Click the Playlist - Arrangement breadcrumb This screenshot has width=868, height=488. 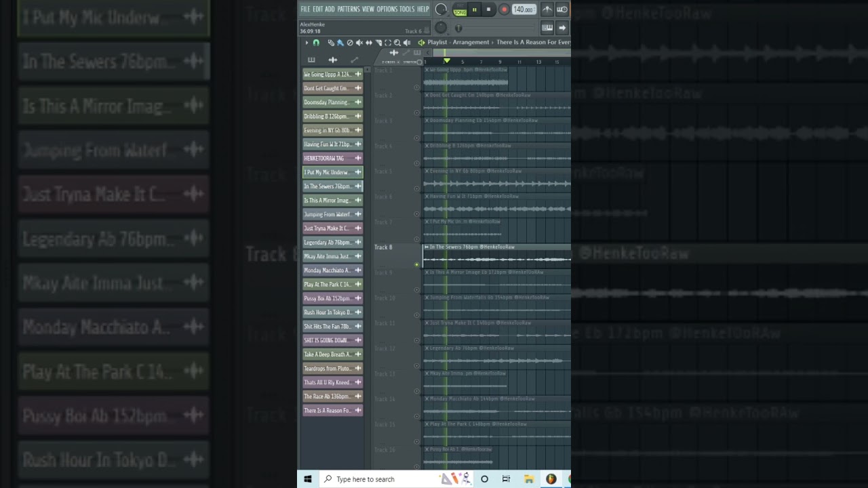pos(458,42)
